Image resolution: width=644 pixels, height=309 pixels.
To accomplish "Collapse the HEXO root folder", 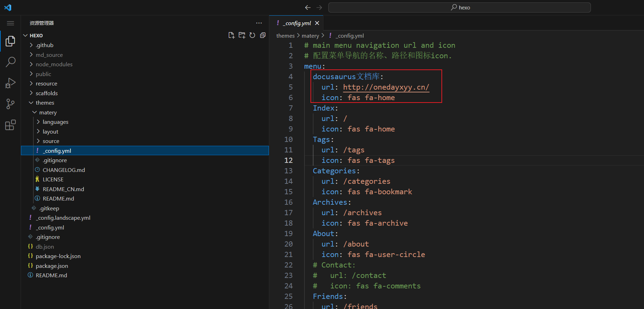I will pyautogui.click(x=145, y=36).
